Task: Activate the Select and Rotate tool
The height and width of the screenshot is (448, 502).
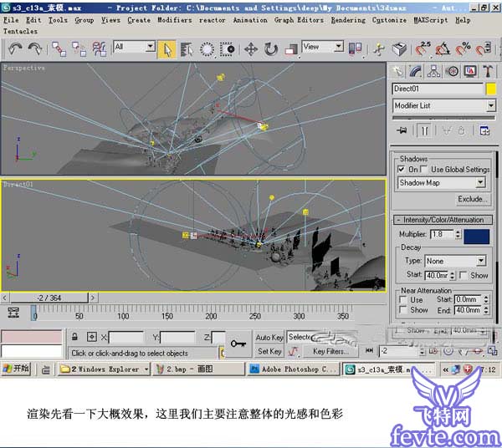Action: (271, 49)
